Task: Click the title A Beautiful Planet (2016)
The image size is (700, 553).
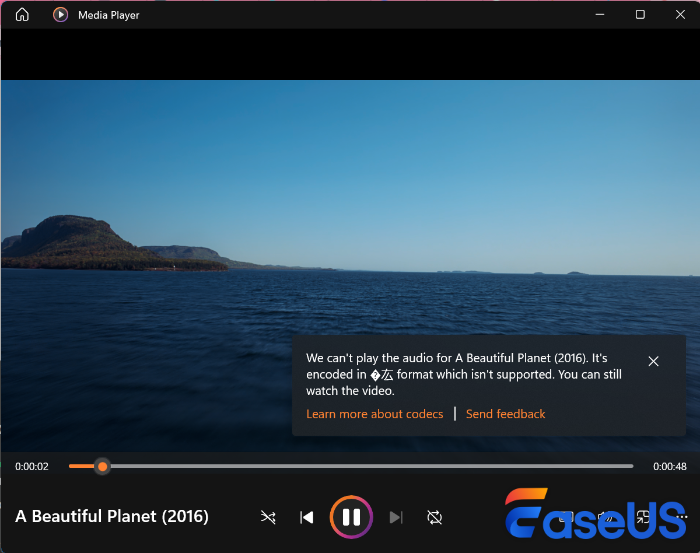Action: pyautogui.click(x=112, y=516)
